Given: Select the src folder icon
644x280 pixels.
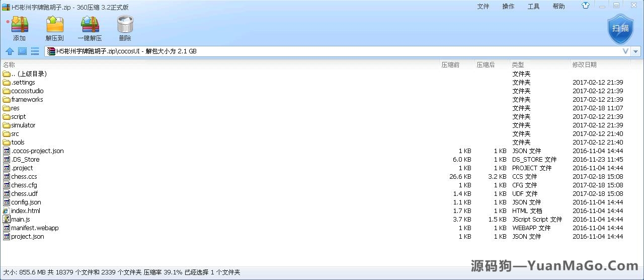Looking at the screenshot, I should (7, 133).
